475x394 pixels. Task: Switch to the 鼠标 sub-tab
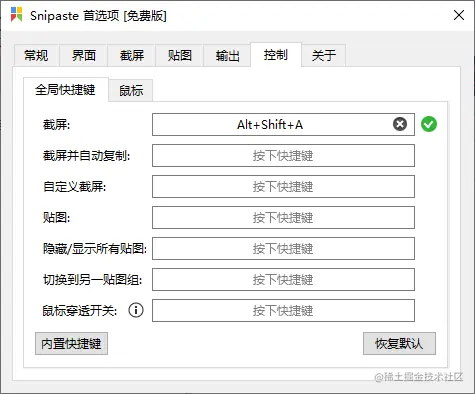point(131,91)
